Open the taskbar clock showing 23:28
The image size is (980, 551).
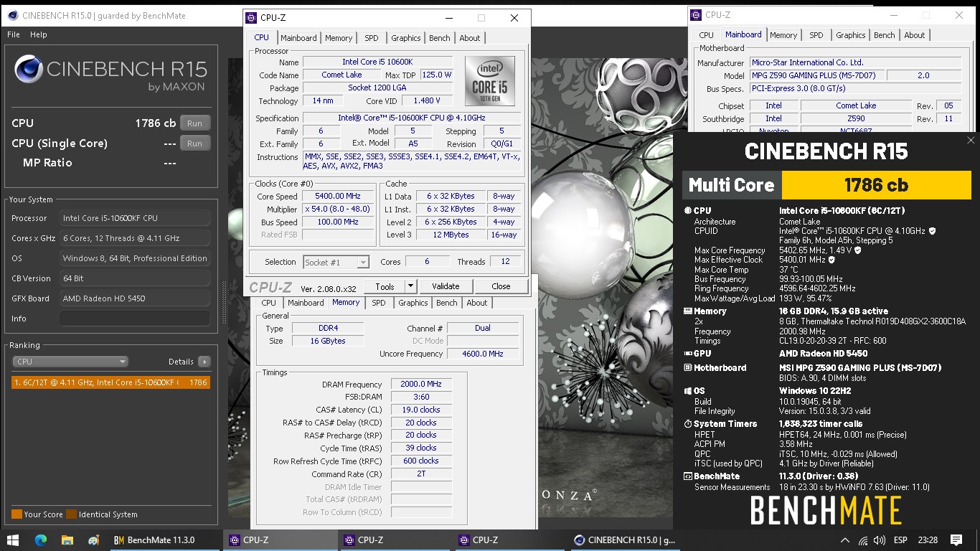point(928,540)
